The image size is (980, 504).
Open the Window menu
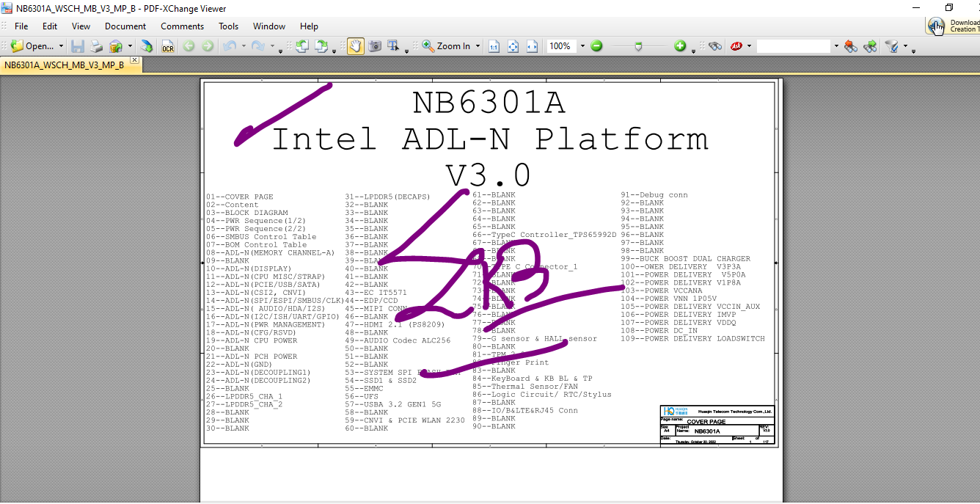[269, 26]
